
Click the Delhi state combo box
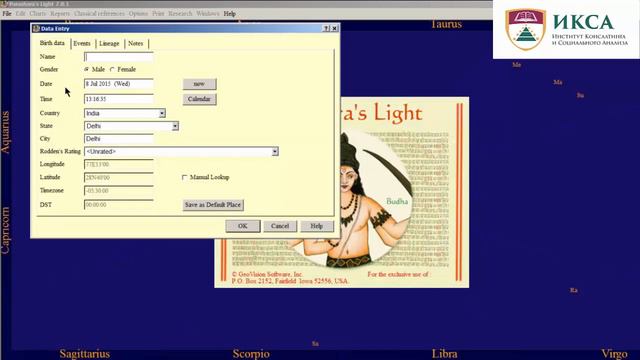tap(131, 126)
